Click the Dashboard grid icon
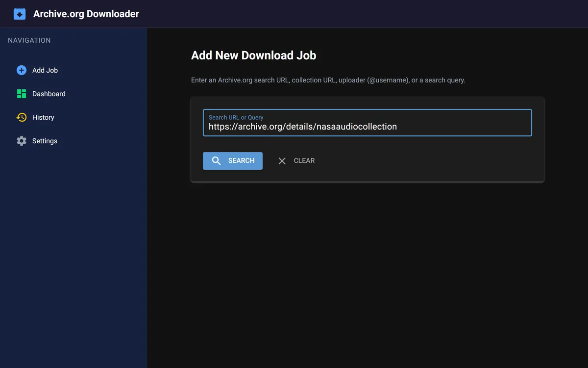588x368 pixels. tap(22, 94)
